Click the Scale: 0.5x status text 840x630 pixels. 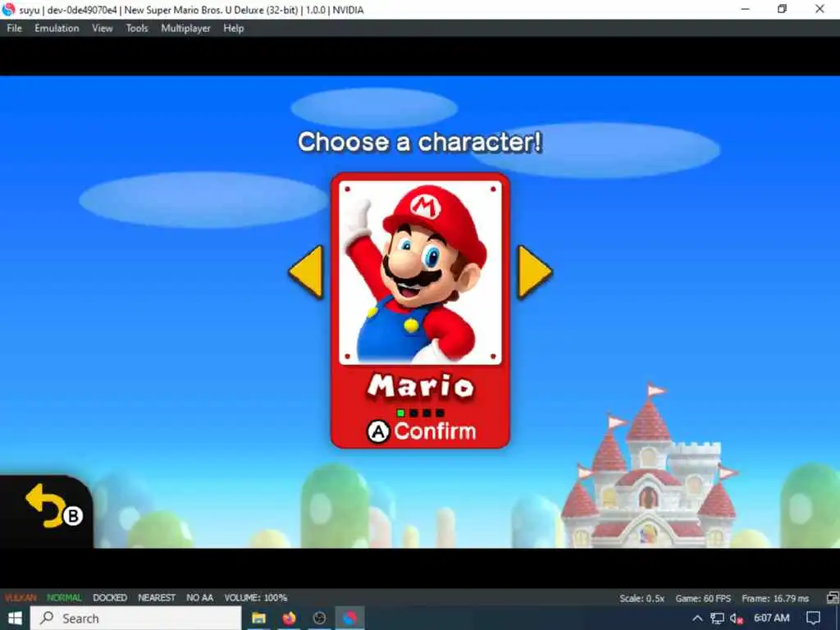point(641,598)
